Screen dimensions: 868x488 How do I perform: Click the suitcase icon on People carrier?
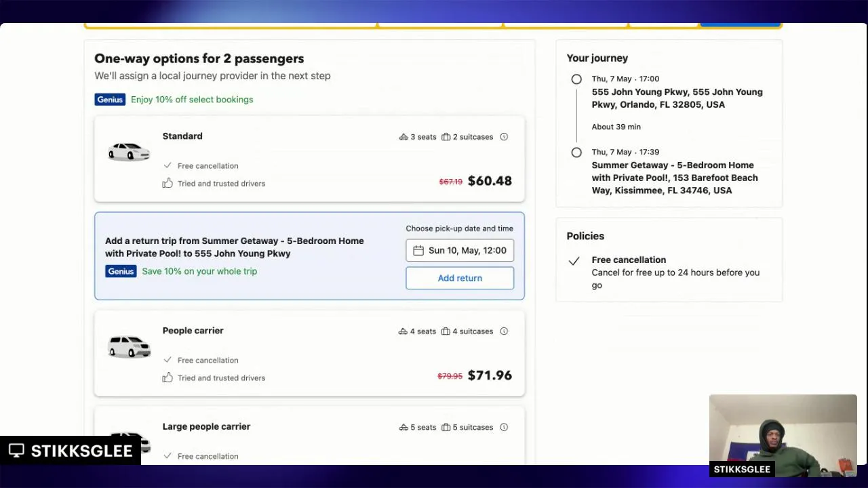[x=446, y=331]
